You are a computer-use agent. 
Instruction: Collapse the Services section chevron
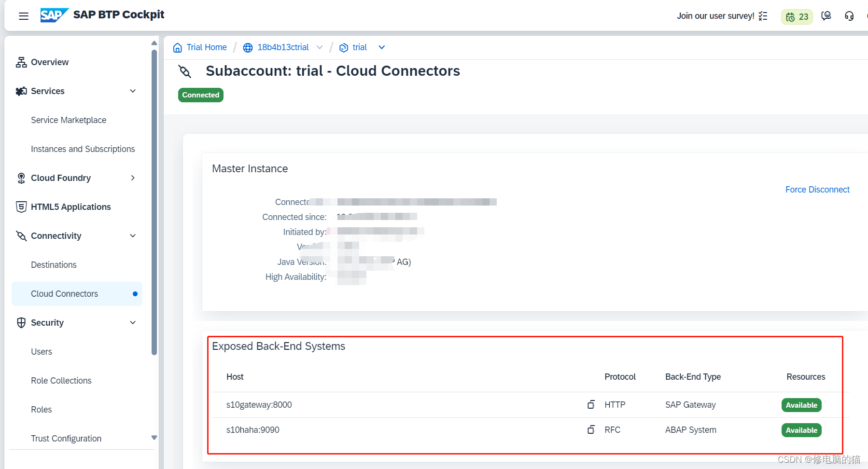coord(133,91)
